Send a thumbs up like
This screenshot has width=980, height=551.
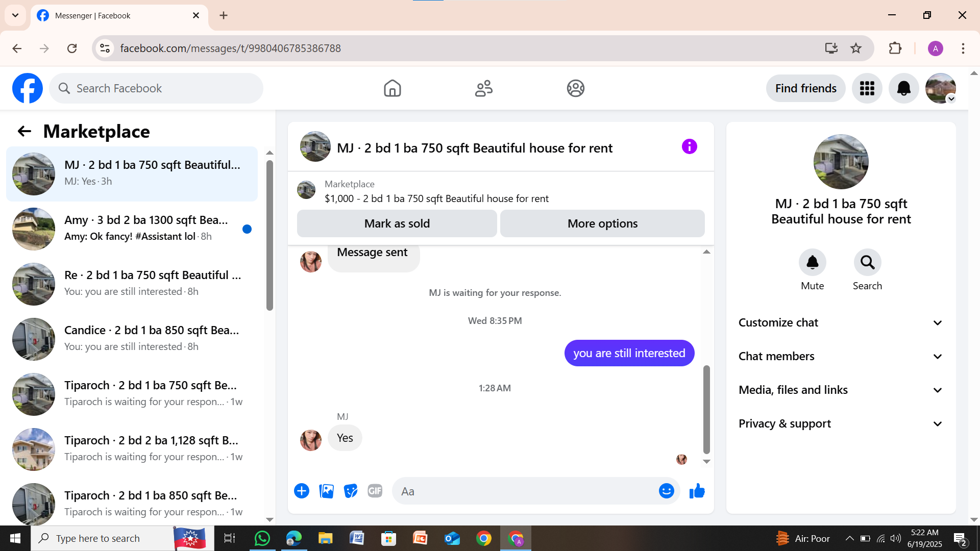[697, 491]
